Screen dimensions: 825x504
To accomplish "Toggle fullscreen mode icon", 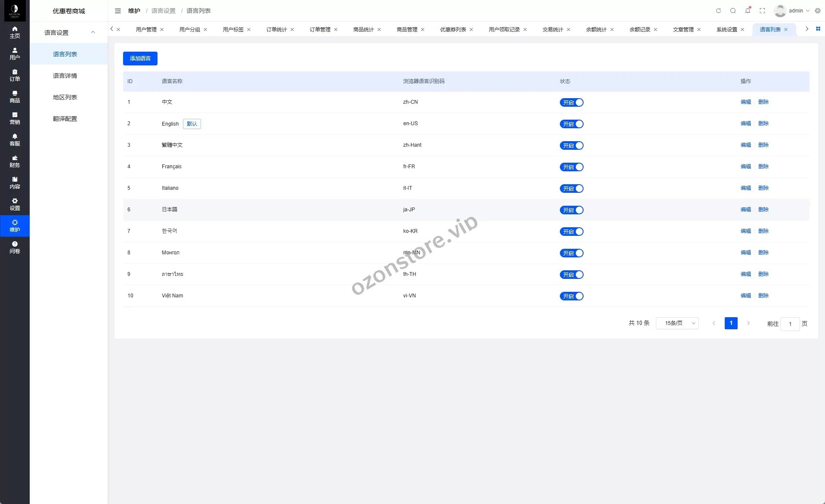I will (762, 11).
